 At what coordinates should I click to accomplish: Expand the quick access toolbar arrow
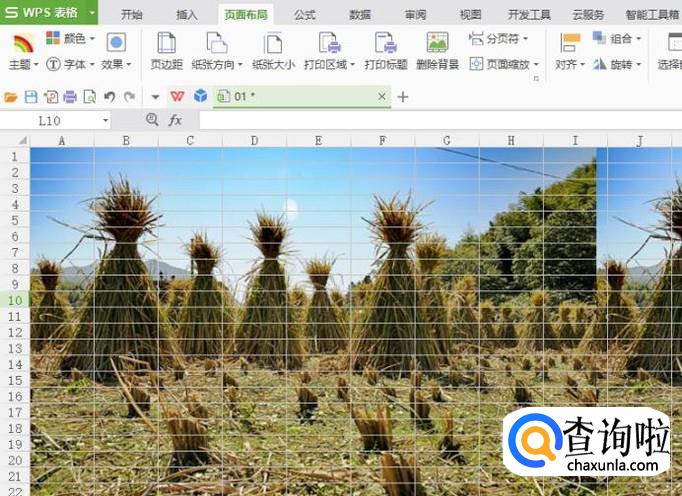(155, 97)
